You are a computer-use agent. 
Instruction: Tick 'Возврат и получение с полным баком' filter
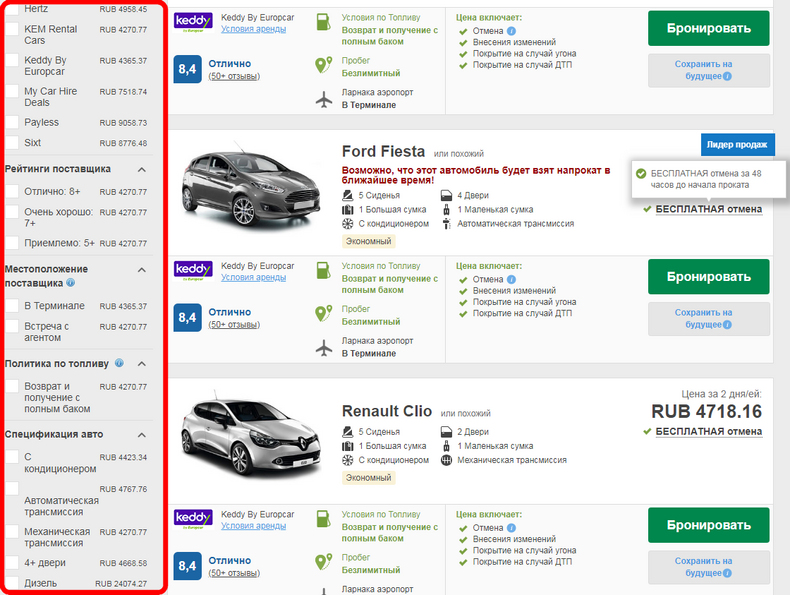pyautogui.click(x=12, y=386)
